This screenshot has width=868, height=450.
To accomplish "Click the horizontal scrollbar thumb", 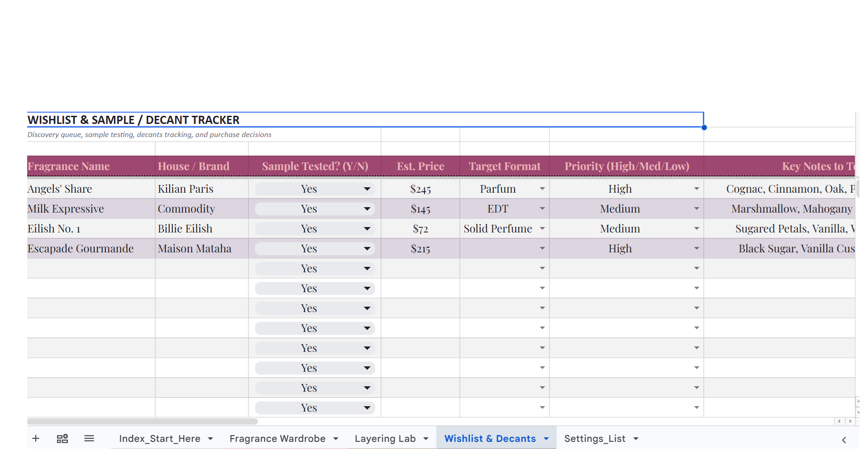I will 142,421.
